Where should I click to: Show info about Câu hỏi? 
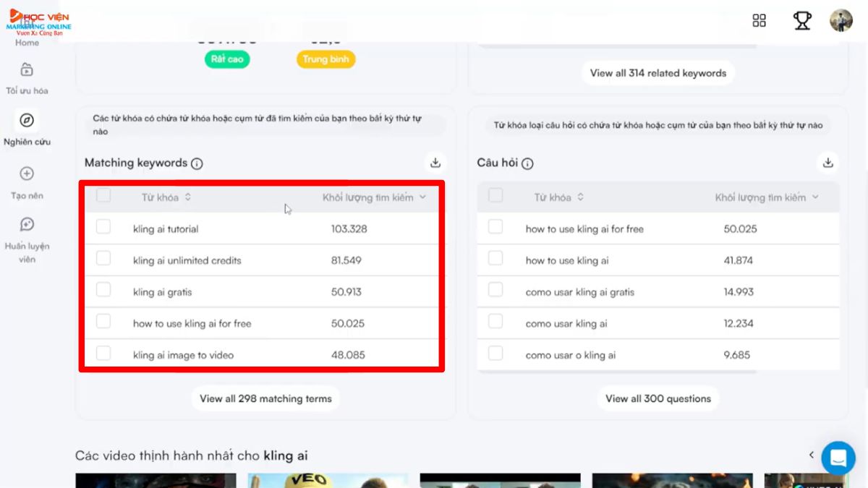pyautogui.click(x=527, y=163)
